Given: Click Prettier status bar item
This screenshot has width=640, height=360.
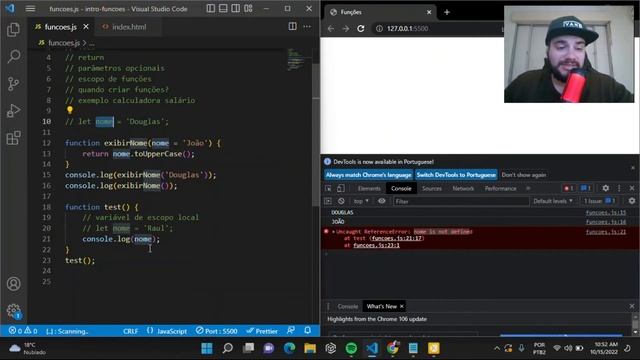Looking at the screenshot, I should (262, 331).
